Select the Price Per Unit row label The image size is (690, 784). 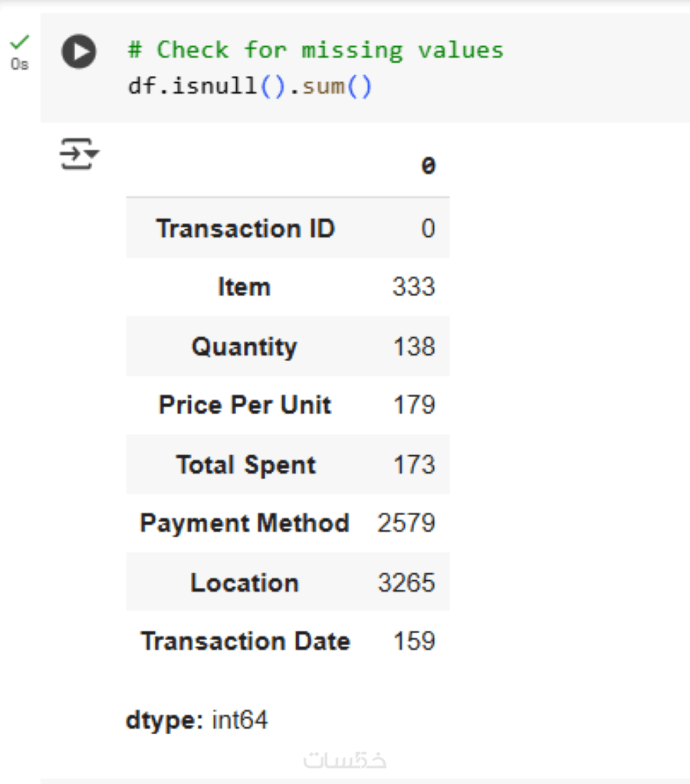tap(245, 405)
